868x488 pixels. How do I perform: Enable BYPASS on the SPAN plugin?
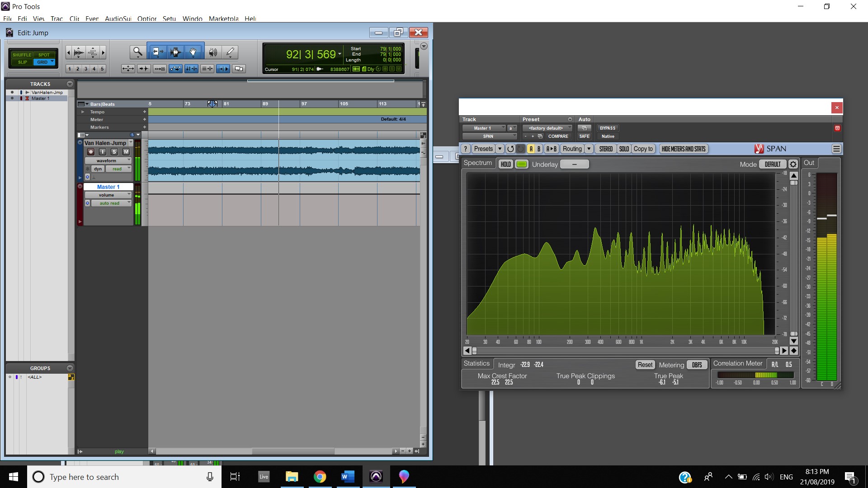pyautogui.click(x=607, y=128)
